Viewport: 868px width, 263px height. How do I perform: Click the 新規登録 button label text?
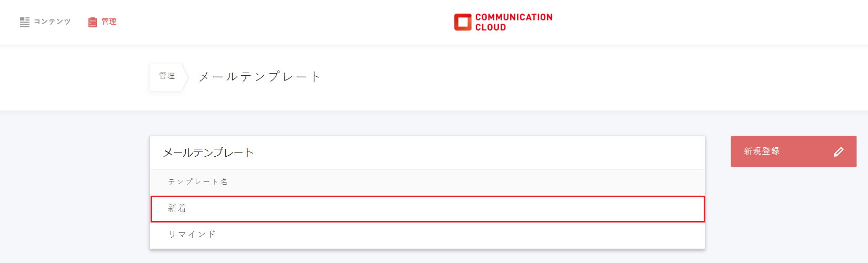(x=762, y=151)
